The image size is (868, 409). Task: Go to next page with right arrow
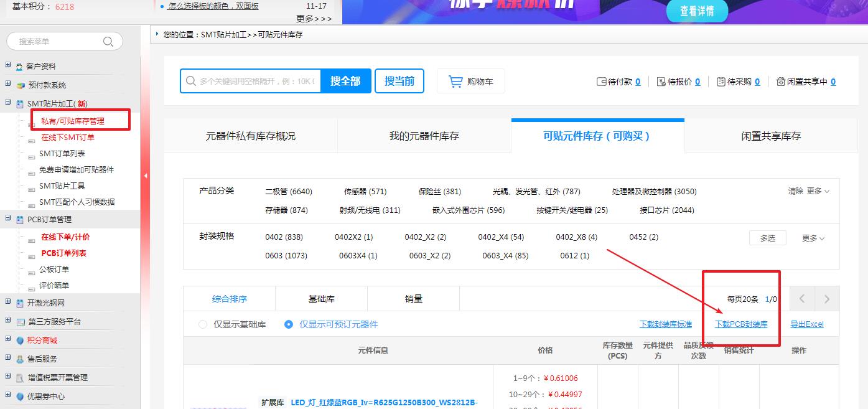click(826, 299)
